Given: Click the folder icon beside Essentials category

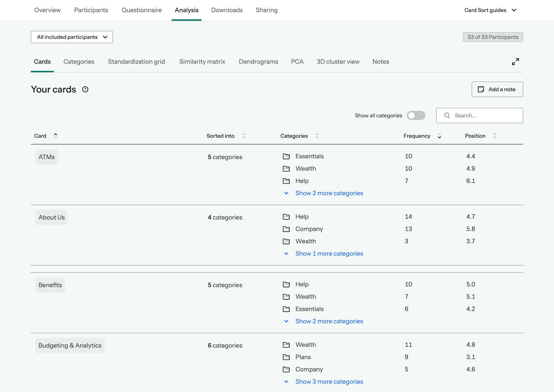Looking at the screenshot, I should tap(286, 156).
